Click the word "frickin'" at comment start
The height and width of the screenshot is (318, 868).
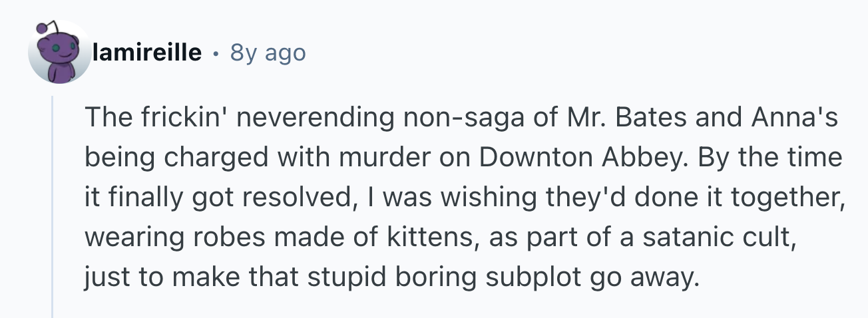point(172,118)
